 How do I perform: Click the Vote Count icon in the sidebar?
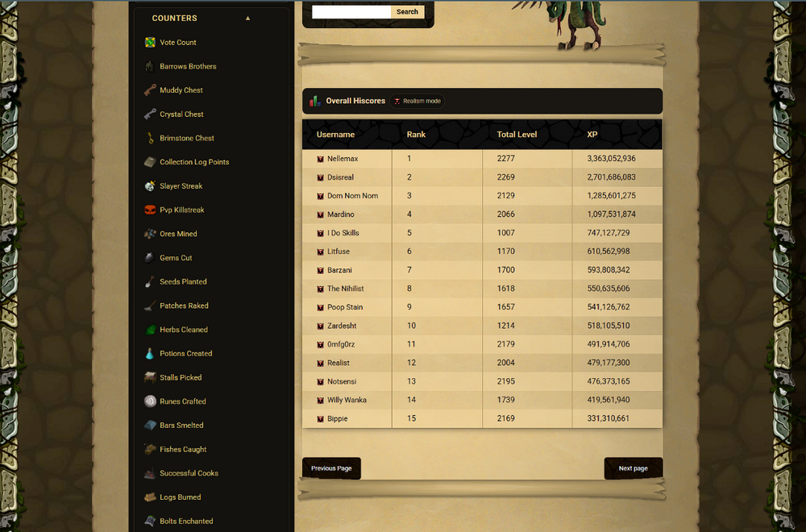150,42
